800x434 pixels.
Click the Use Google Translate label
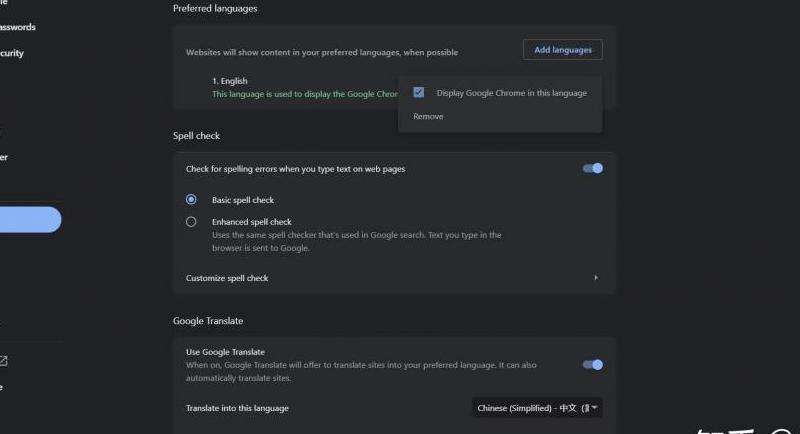(225, 352)
